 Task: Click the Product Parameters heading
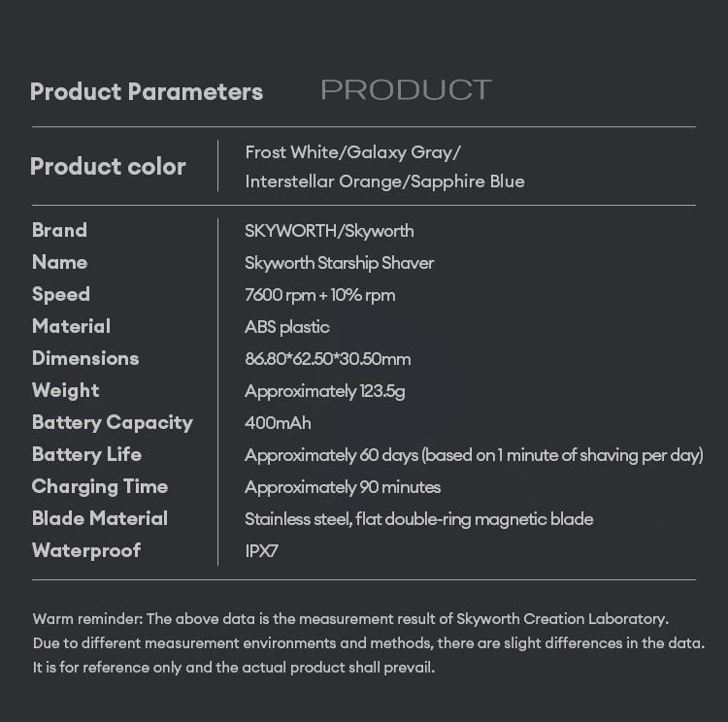tap(147, 92)
